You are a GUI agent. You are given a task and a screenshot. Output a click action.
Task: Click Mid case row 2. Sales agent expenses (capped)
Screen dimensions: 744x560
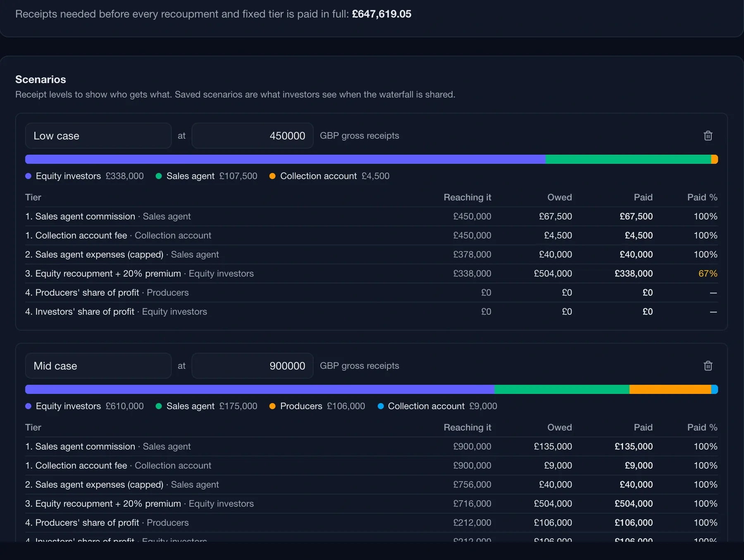(371, 484)
